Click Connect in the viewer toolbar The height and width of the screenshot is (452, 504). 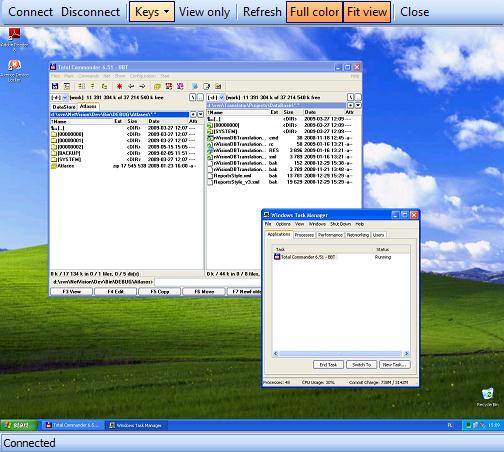click(30, 12)
